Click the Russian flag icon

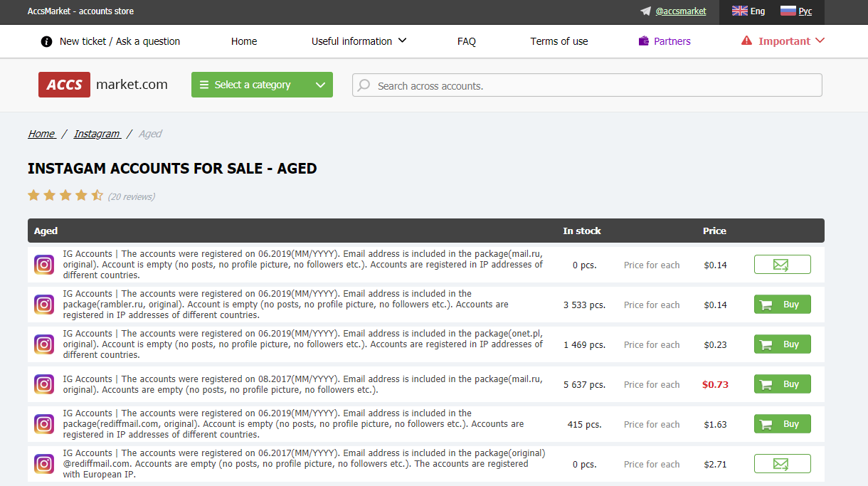pyautogui.click(x=788, y=11)
